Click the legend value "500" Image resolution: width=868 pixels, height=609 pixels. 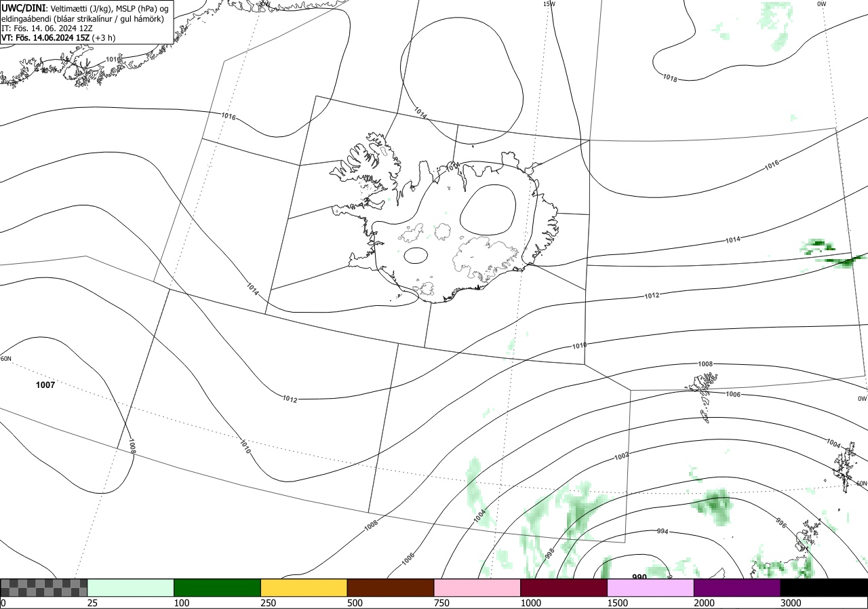(x=355, y=603)
